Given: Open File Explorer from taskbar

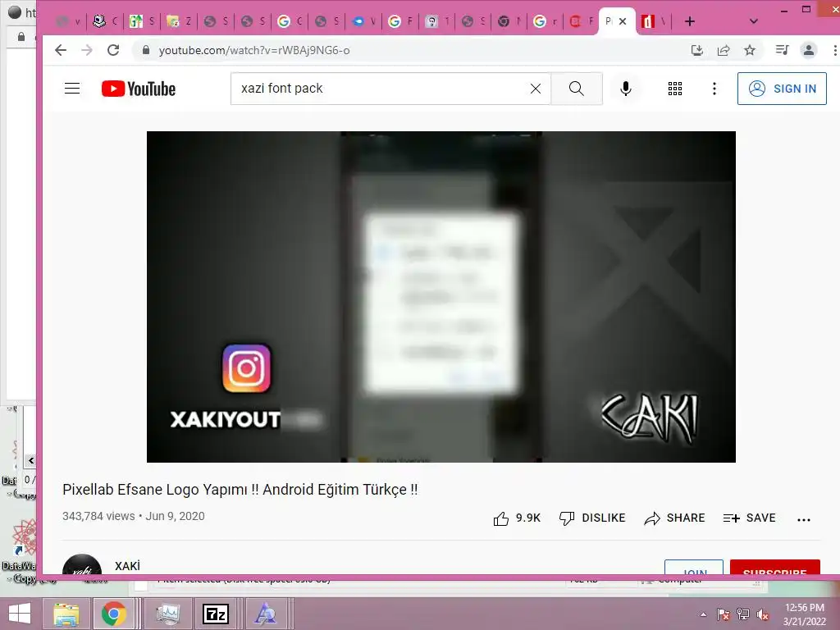Looking at the screenshot, I should [66, 614].
